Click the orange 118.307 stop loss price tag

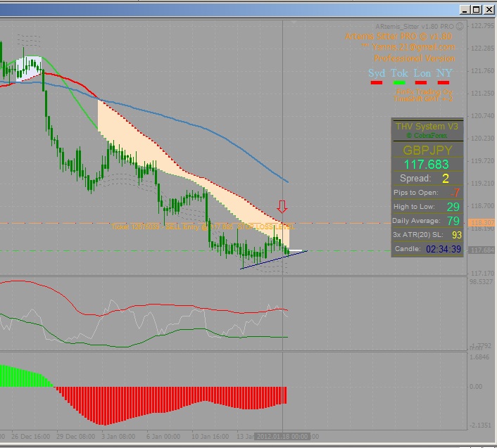coord(481,223)
